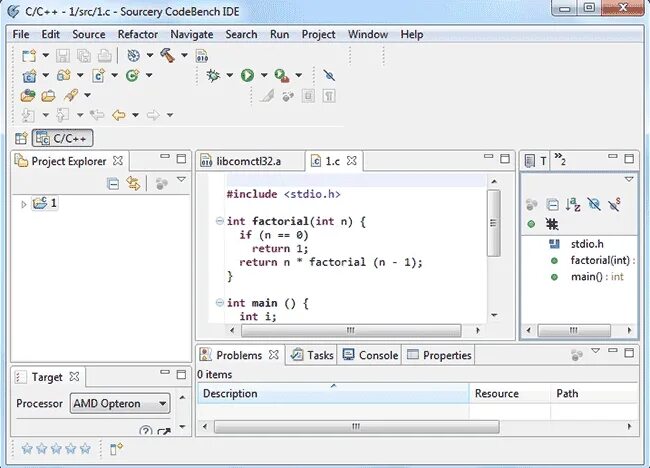Click the New Connection icon in status bar
The image size is (650, 468).
coord(116,449)
